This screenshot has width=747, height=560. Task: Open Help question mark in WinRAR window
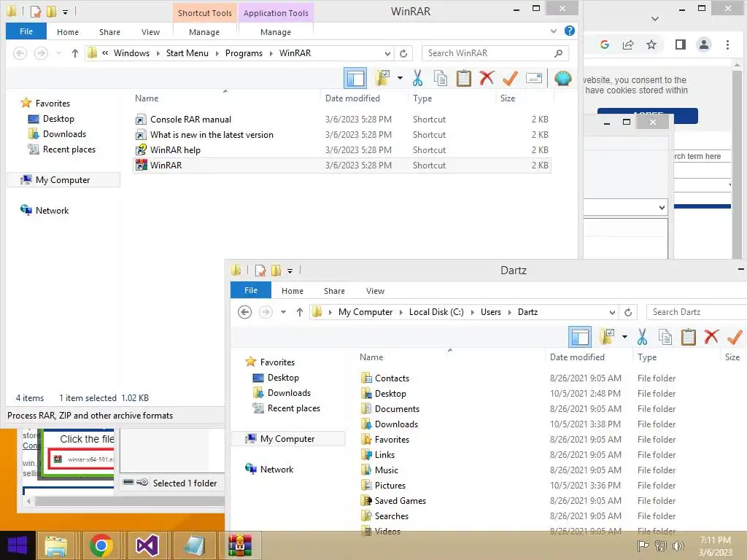pos(569,31)
